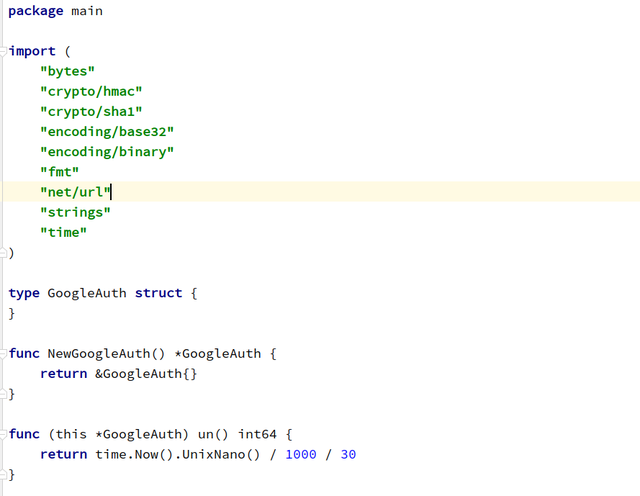Click the "fmt" import string
This screenshot has height=496, width=640.
coord(59,172)
